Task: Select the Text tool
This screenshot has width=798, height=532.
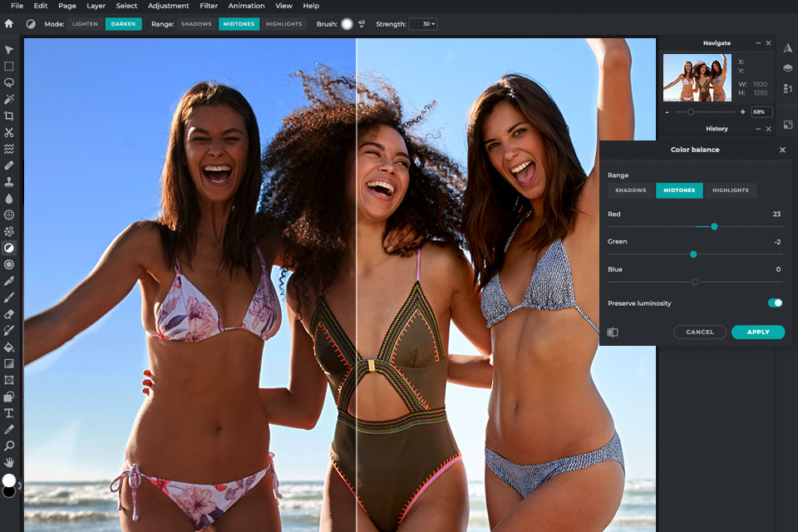Action: (8, 413)
